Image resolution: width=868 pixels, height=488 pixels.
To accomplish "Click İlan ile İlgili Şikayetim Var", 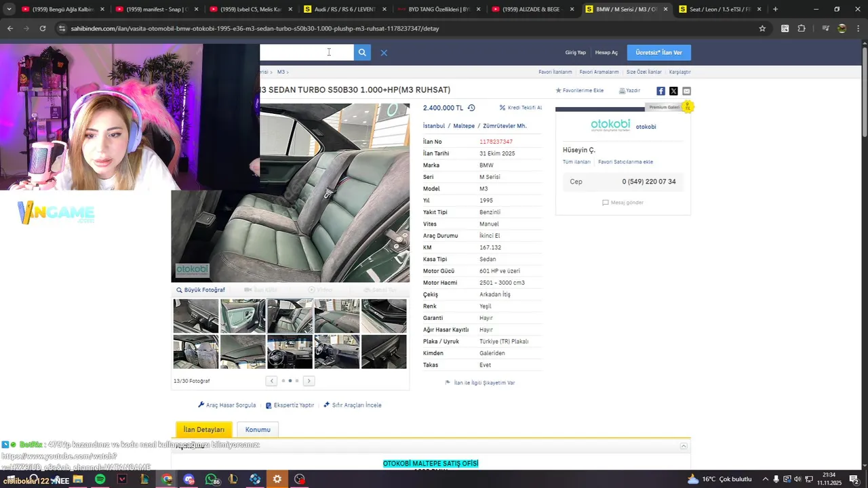I will click(480, 383).
